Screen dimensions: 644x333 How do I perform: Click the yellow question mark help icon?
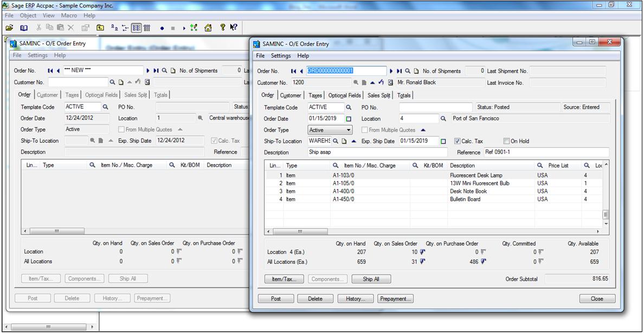pos(223,28)
